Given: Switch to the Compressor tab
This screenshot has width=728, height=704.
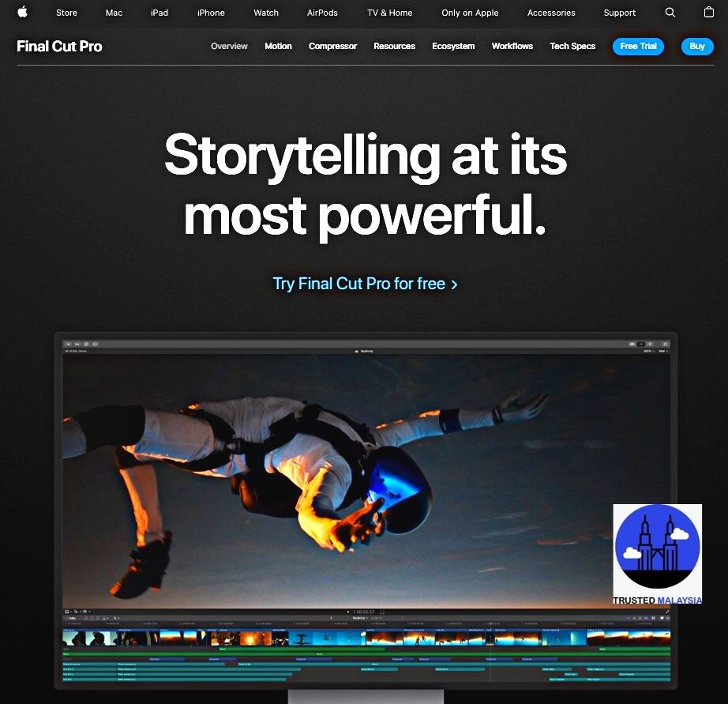Looking at the screenshot, I should coord(333,46).
